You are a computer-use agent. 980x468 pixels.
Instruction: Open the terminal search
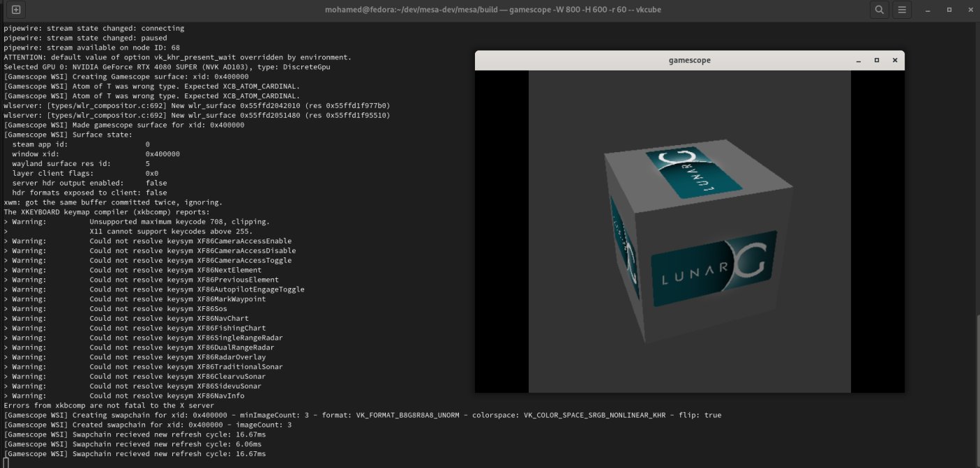click(x=879, y=10)
